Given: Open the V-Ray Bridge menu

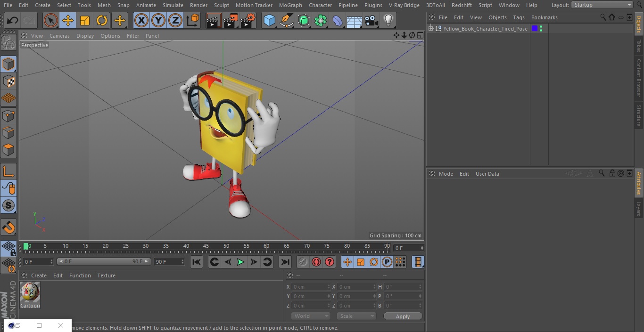Looking at the screenshot, I should [404, 5].
